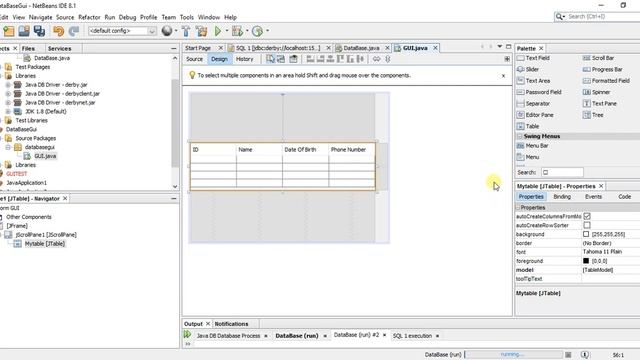Click the re-run green arrows in Output
Screen dimensions: 640x360
pyautogui.click(x=187, y=335)
